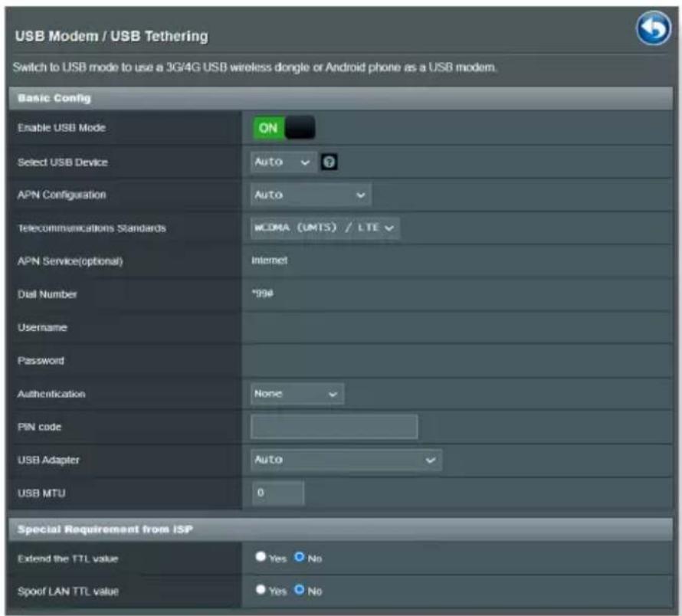Open the help icon beside Select USB Device
Image resolution: width=682 pixels, height=616 pixels.
(330, 162)
